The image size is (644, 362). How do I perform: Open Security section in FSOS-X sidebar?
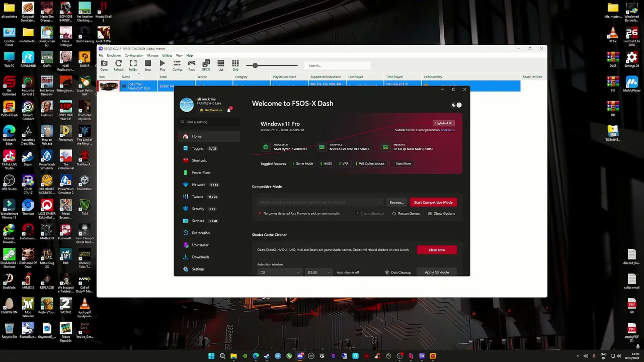coord(209,209)
